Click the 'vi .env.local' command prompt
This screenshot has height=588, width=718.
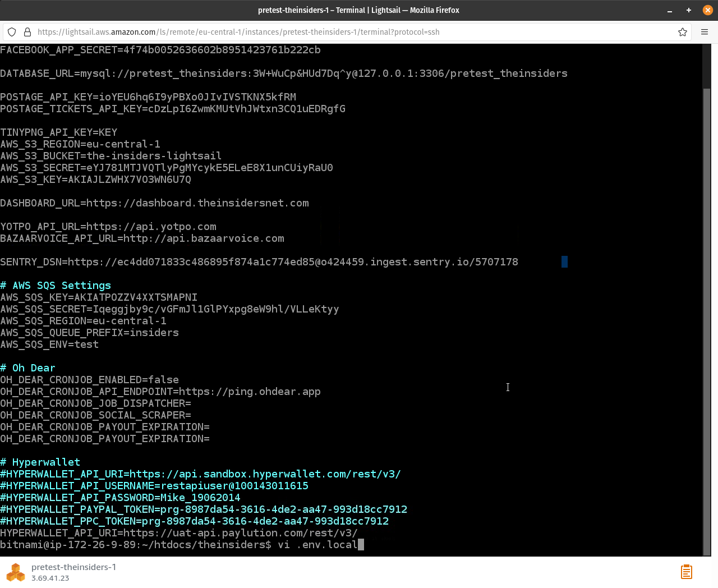click(x=317, y=545)
